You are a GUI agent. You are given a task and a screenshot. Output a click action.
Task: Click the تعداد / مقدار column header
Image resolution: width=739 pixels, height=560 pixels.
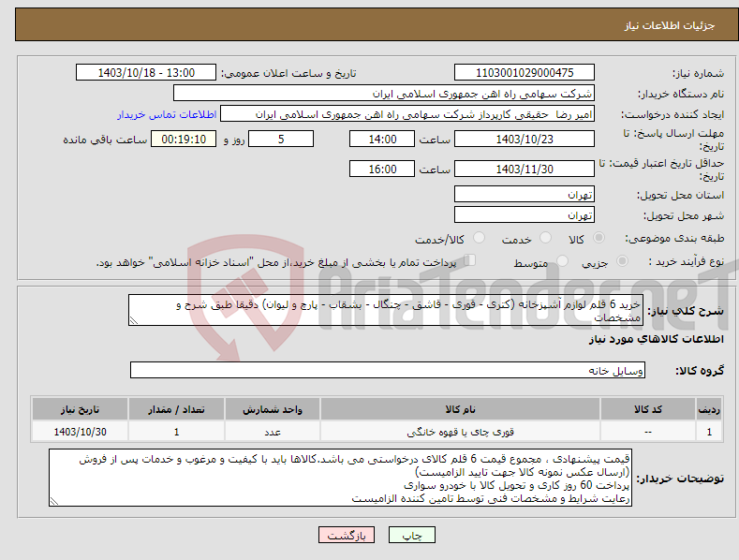(x=176, y=409)
